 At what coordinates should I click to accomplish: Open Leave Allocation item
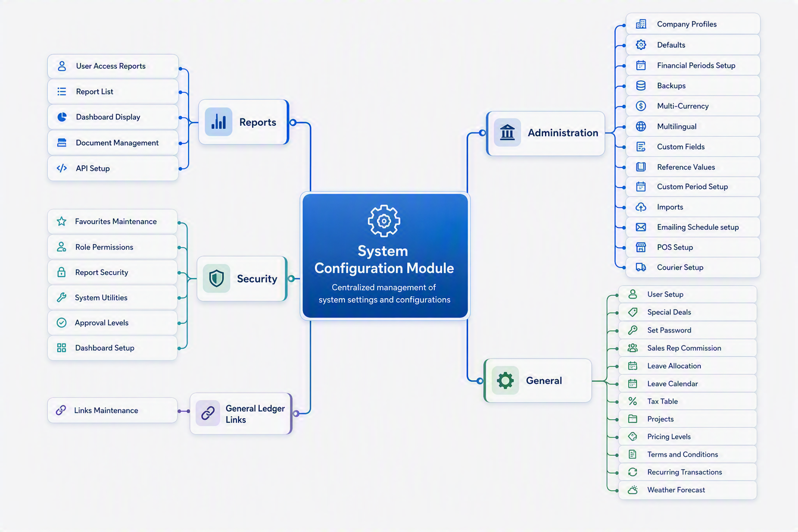point(687,366)
